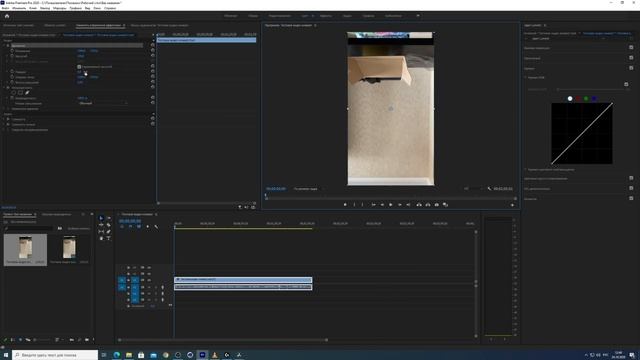Select the white luma curve channel
This screenshot has height=360, width=640.
pyautogui.click(x=570, y=98)
